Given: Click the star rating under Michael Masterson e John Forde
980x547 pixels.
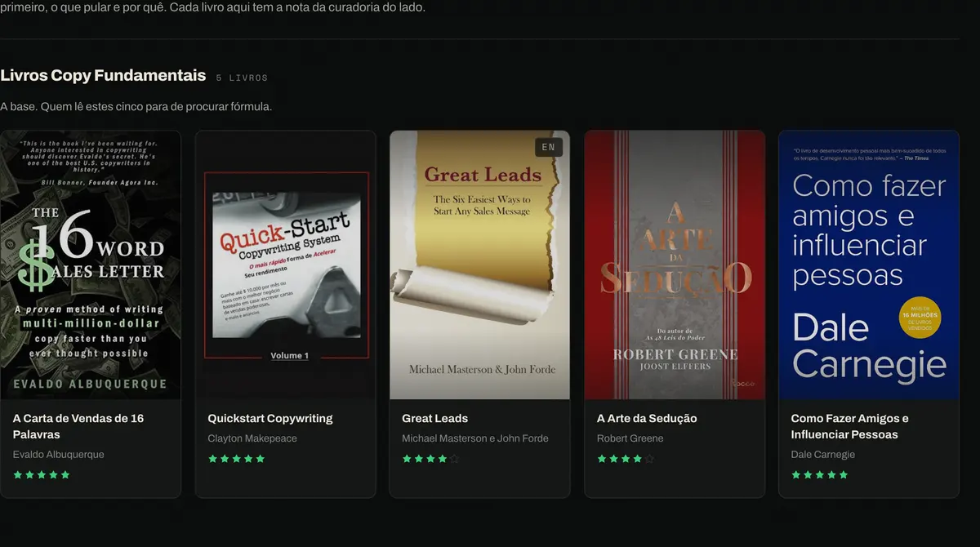Looking at the screenshot, I should click(430, 459).
